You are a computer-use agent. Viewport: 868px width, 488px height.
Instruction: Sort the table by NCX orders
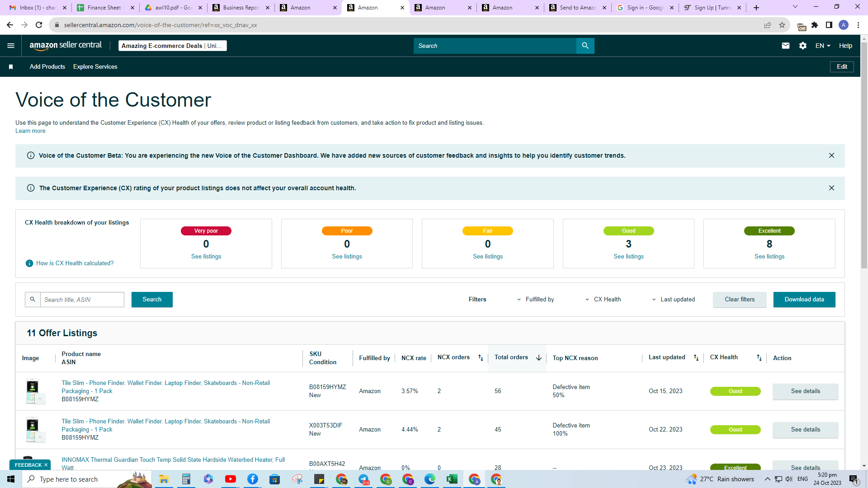[x=481, y=358]
